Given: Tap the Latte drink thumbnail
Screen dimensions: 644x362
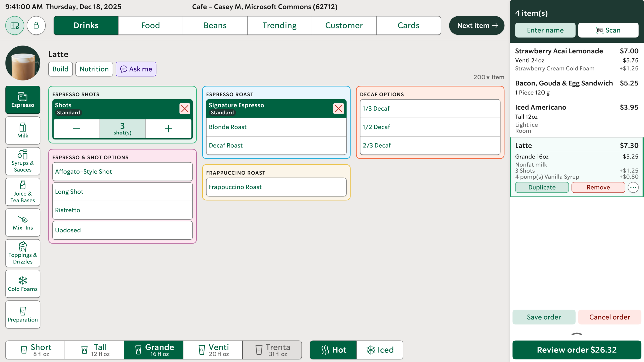Looking at the screenshot, I should (x=23, y=63).
